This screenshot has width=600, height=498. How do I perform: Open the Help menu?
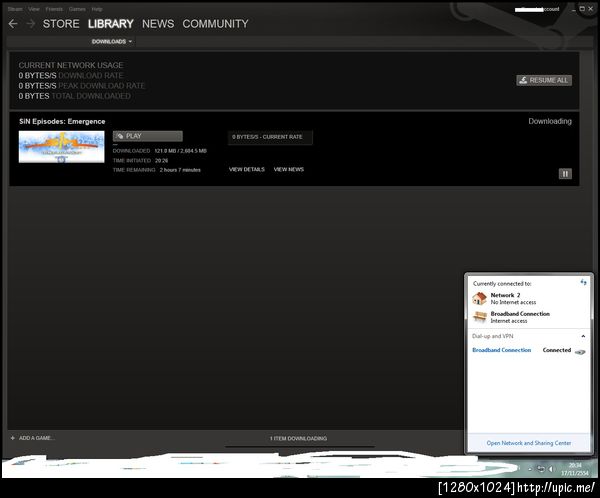(97, 9)
